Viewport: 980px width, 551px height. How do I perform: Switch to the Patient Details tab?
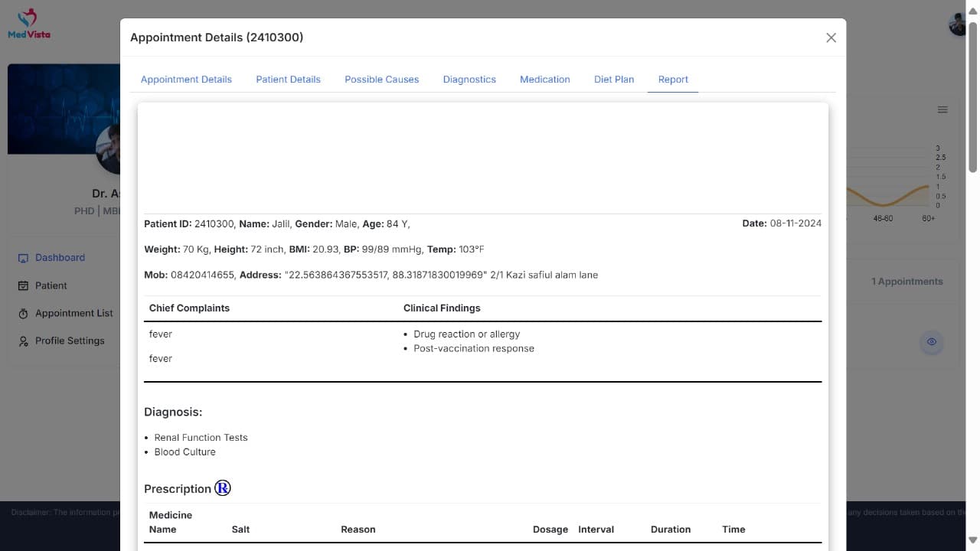[288, 80]
